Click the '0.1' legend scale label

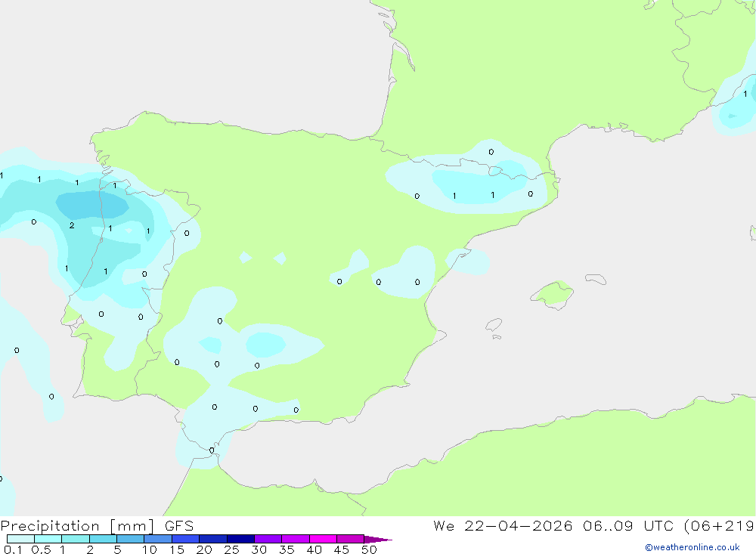pyautogui.click(x=13, y=549)
